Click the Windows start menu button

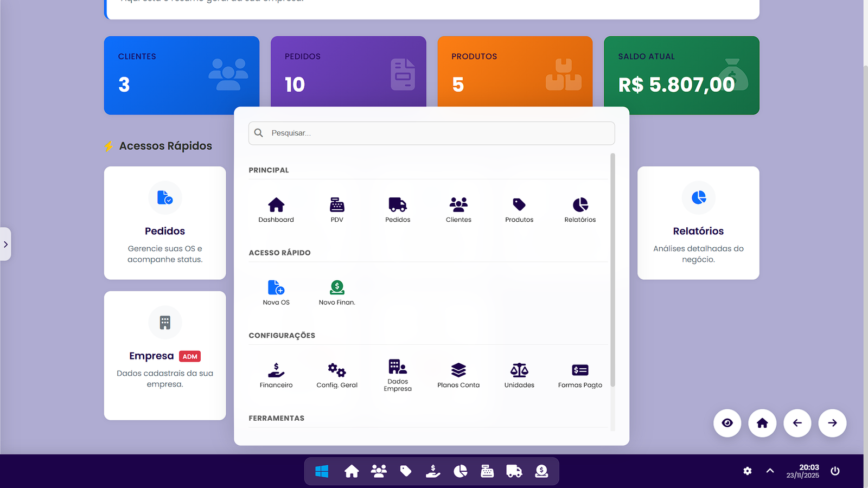tap(322, 471)
